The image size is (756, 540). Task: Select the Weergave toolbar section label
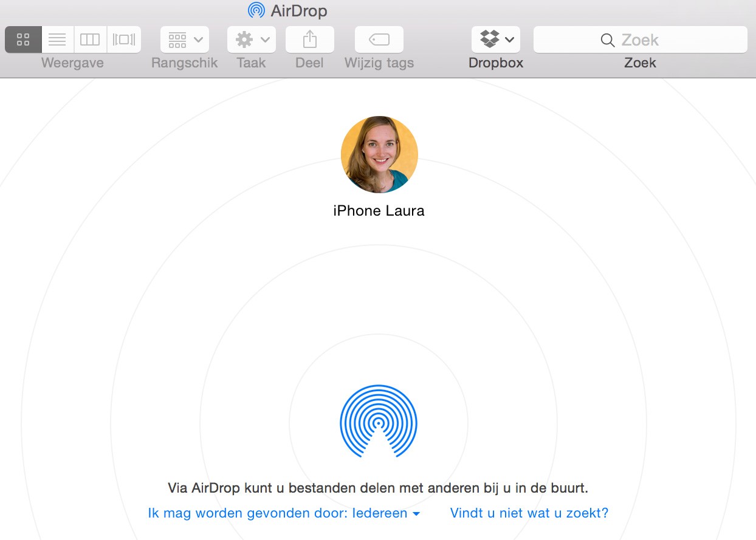click(x=72, y=62)
